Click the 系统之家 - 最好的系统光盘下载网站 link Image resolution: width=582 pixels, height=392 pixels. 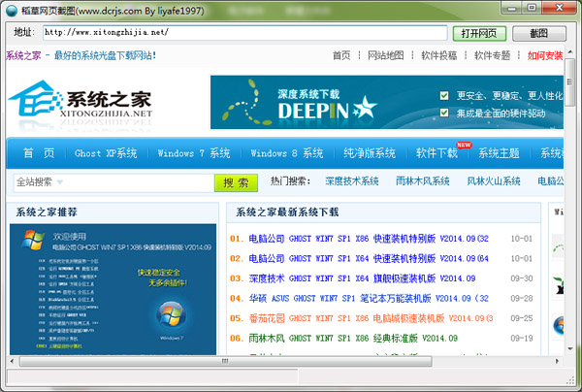coord(81,55)
